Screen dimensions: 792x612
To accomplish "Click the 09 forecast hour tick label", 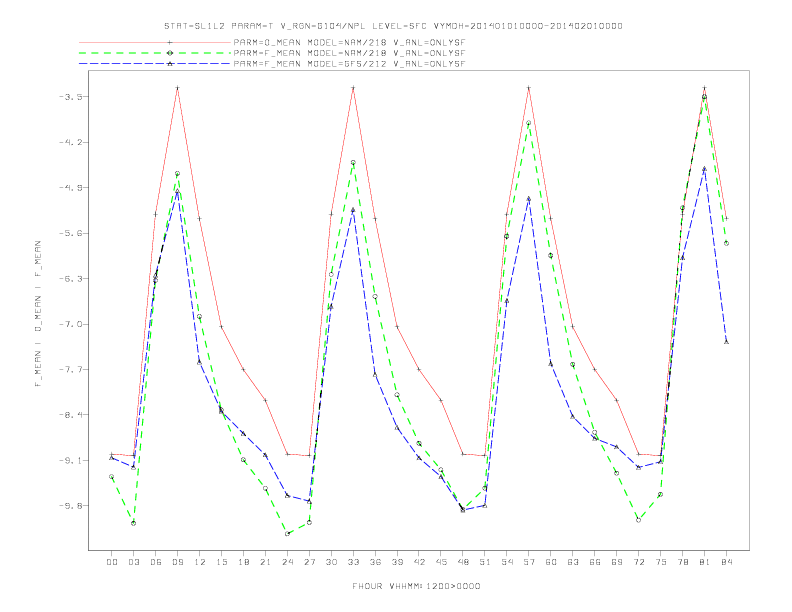I will (177, 562).
